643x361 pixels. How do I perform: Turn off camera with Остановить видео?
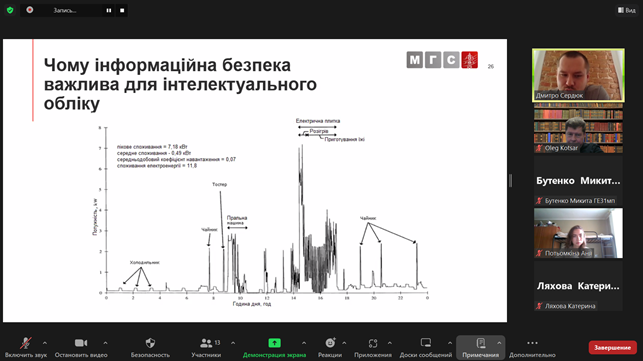[x=81, y=347]
